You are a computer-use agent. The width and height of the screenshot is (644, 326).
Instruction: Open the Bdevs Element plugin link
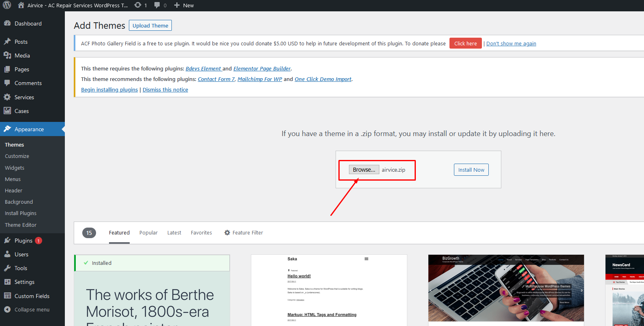tap(203, 69)
